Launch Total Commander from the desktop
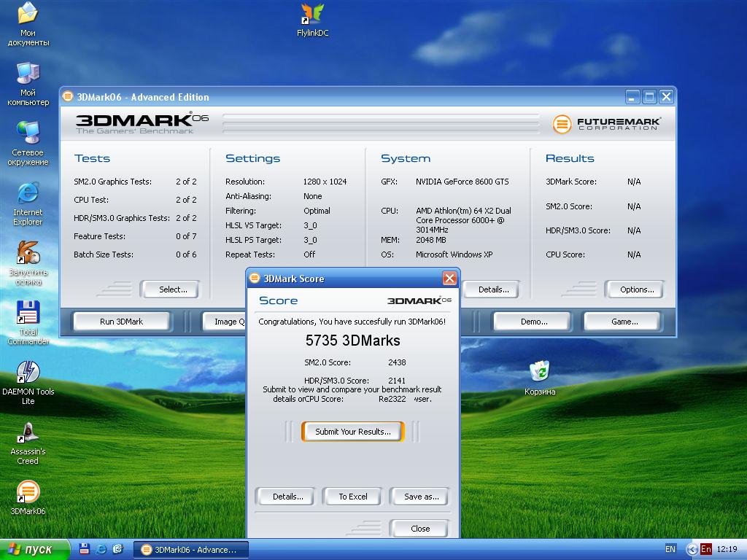747x560 pixels. 28,313
